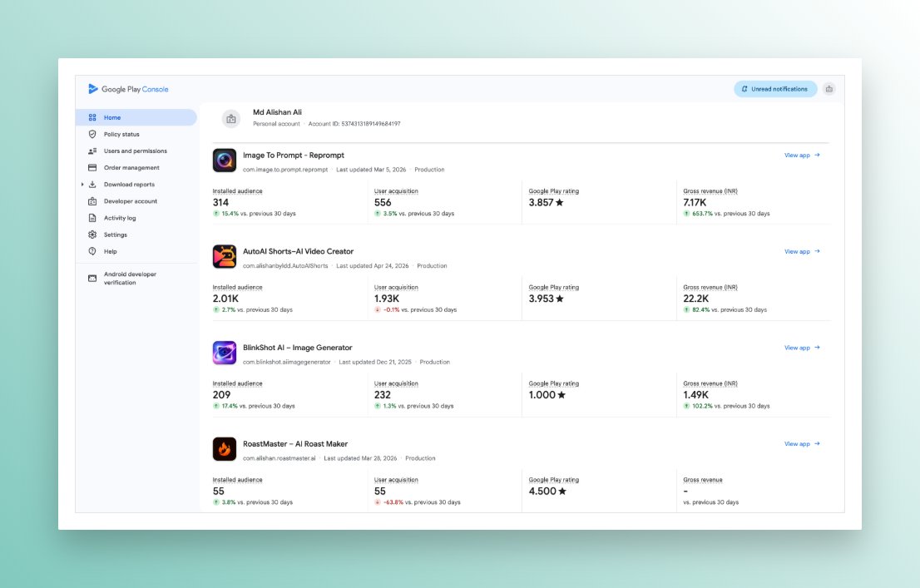Click View app for Image To Prompt
Image resolution: width=920 pixels, height=588 pixels.
802,156
